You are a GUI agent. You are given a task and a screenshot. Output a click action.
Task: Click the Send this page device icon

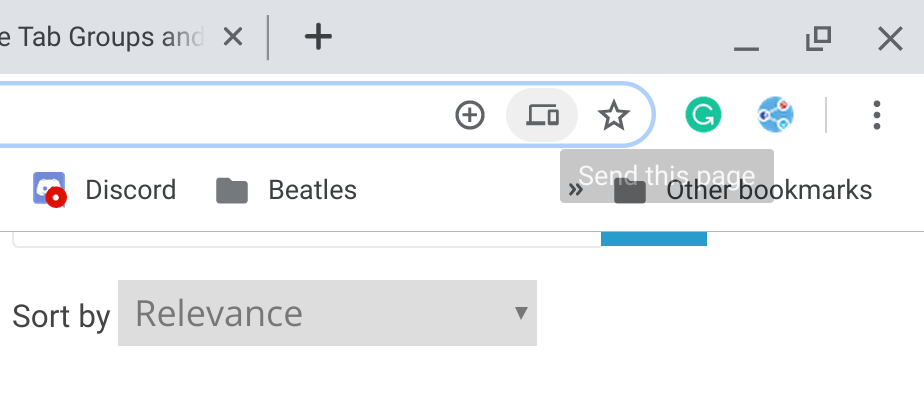pos(542,115)
